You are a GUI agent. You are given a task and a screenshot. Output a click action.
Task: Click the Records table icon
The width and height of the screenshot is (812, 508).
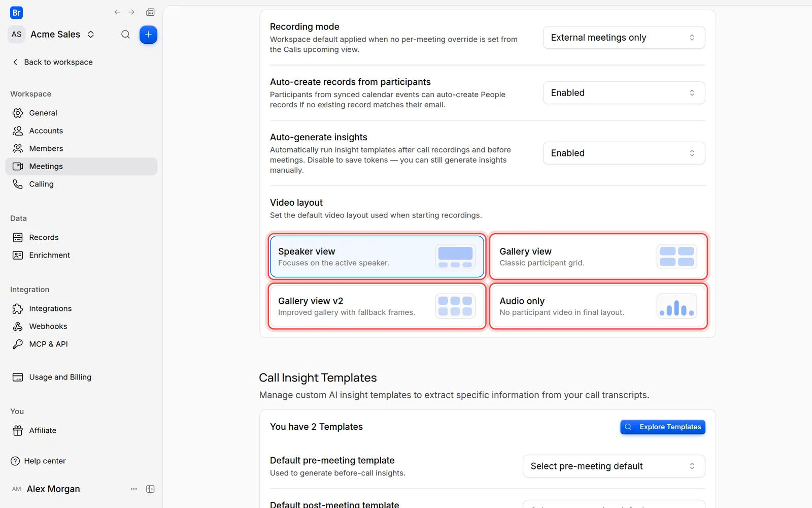18,237
